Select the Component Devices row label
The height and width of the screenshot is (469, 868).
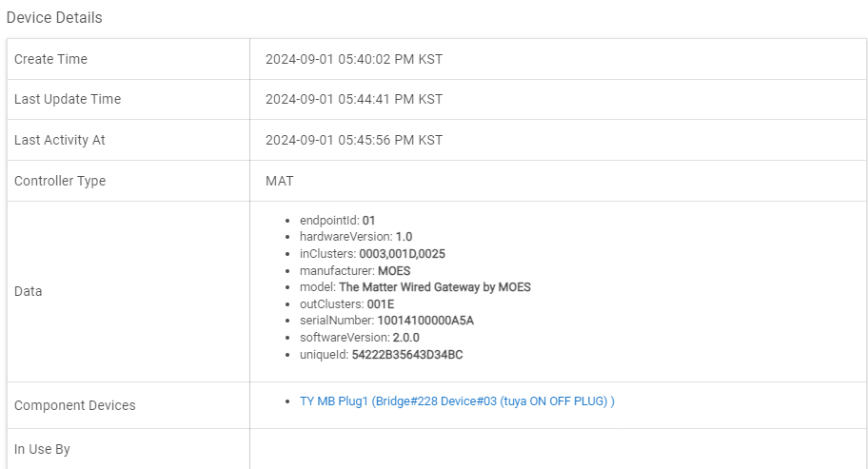coord(75,405)
